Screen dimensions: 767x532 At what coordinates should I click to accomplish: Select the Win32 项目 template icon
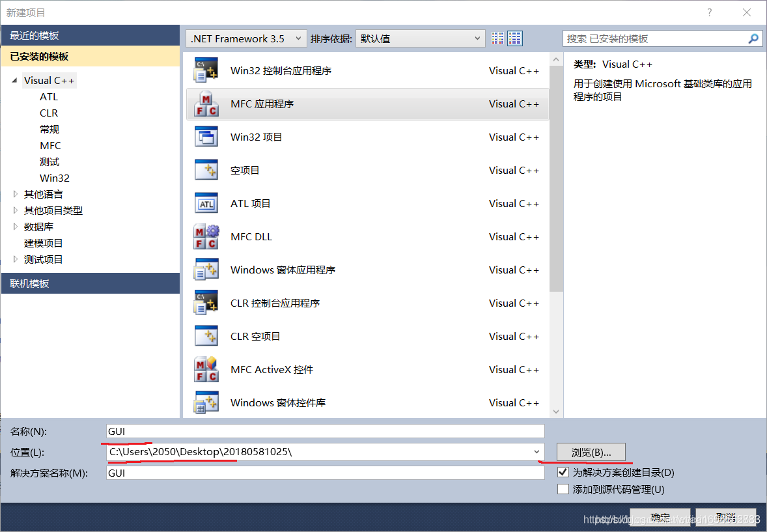pos(206,137)
